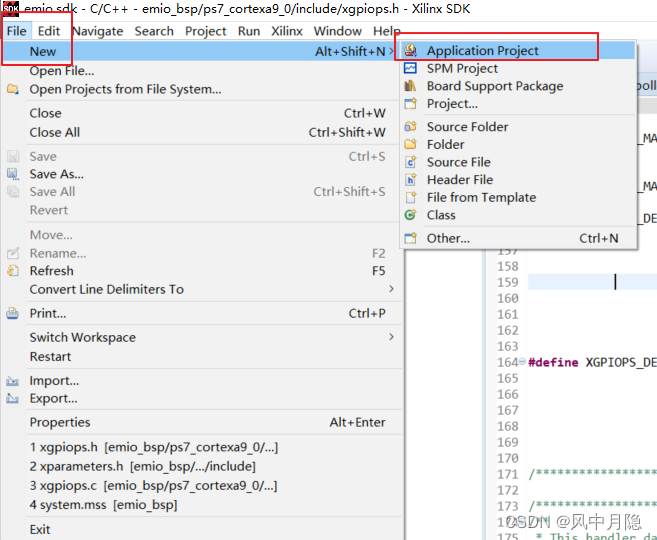Viewport: 657px width, 540px height.
Task: Click the File from Template icon
Action: (411, 197)
